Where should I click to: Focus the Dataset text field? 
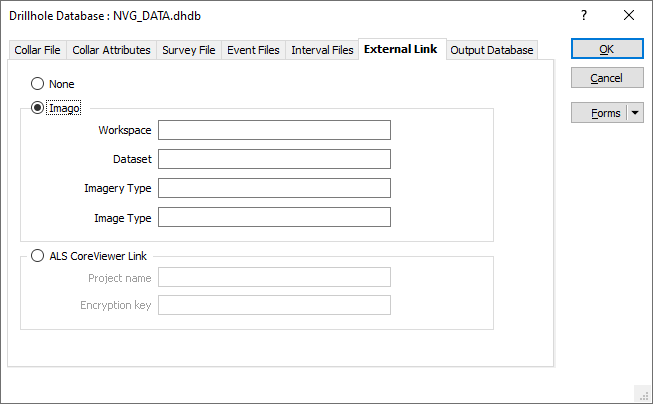274,159
